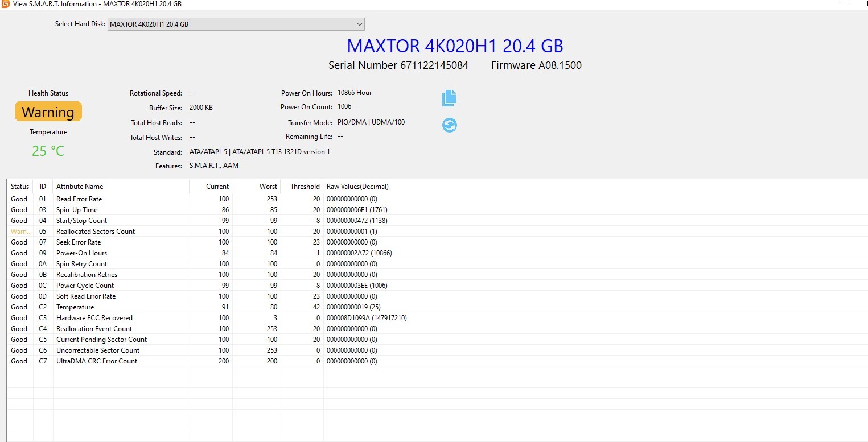868x442 pixels.
Task: Click the 10866 Hour power on value
Action: click(355, 93)
